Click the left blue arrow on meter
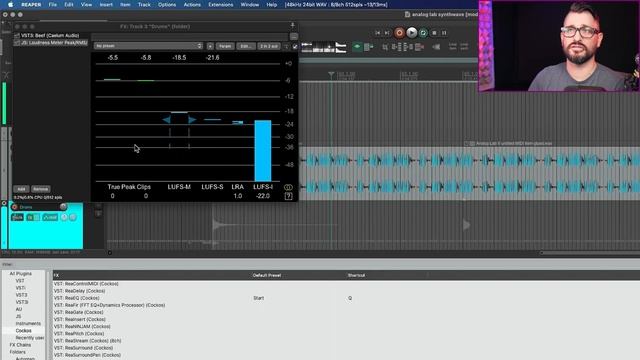 166,120
